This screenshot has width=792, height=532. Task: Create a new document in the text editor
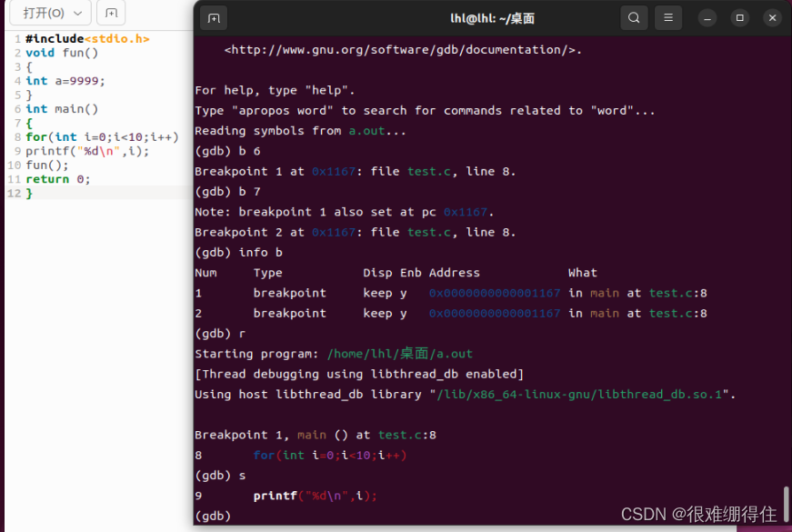111,13
